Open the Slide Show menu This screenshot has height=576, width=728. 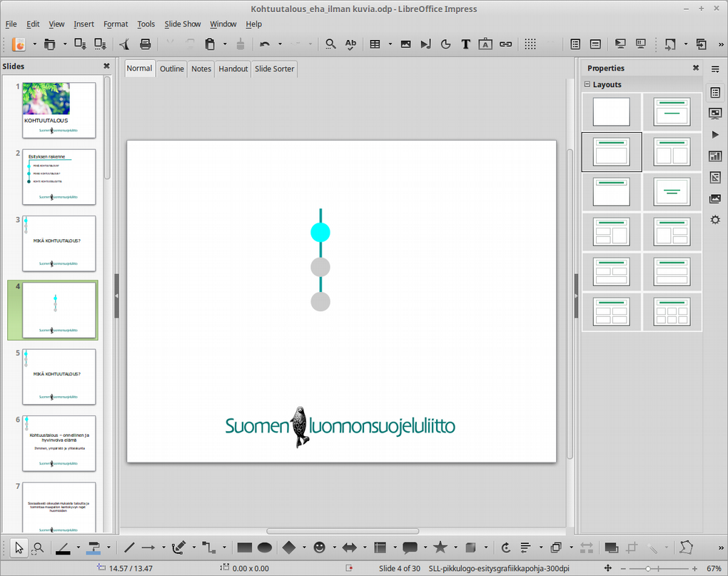click(183, 24)
